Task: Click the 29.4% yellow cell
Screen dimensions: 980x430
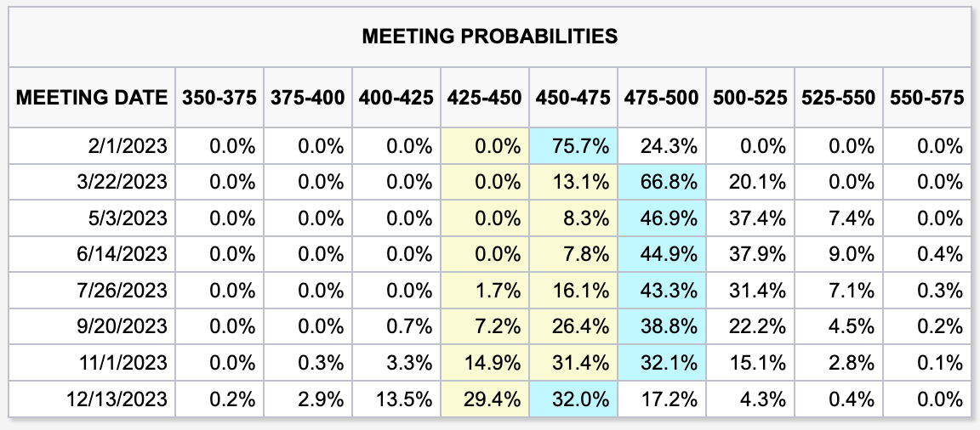Action: tap(493, 399)
